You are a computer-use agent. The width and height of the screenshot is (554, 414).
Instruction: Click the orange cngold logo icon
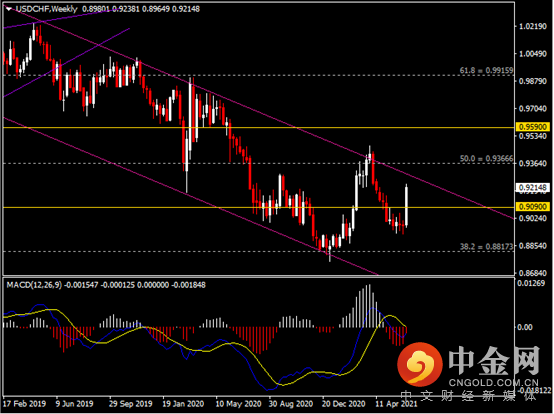420,365
